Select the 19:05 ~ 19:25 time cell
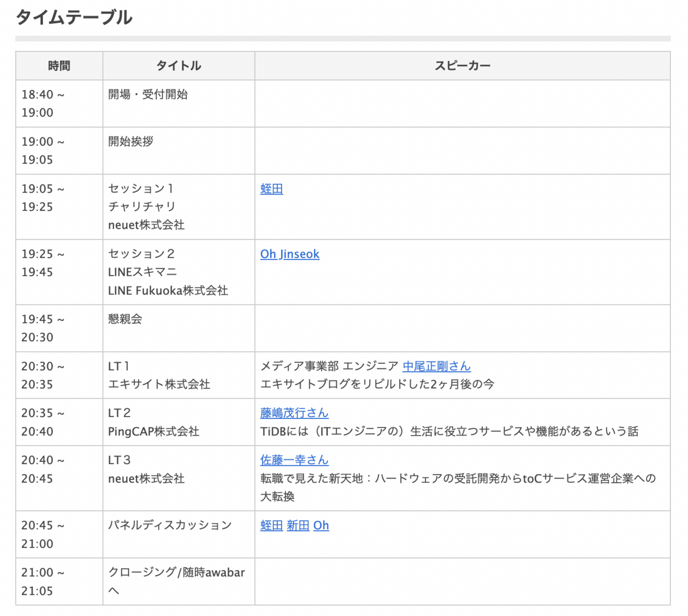Viewport: 688px width, 616px height. (59, 207)
